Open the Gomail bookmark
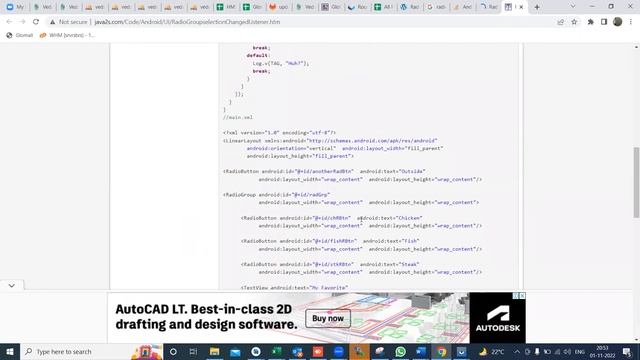 (x=20, y=36)
